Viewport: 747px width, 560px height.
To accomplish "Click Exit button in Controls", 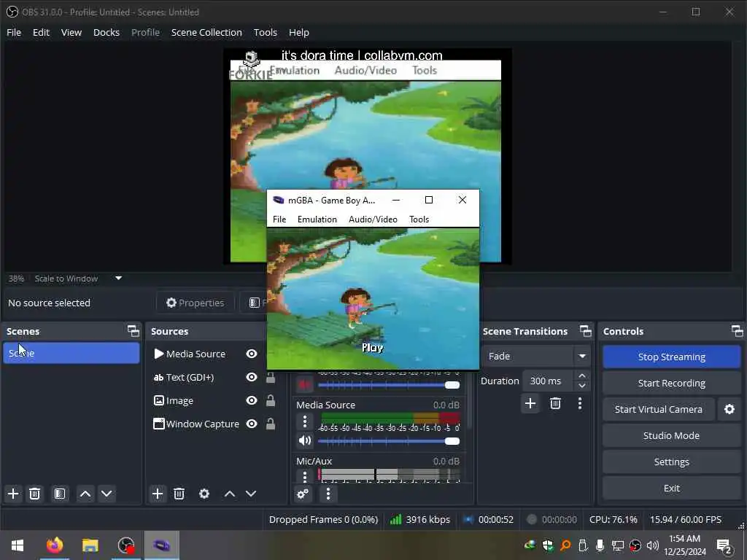I will pyautogui.click(x=671, y=488).
